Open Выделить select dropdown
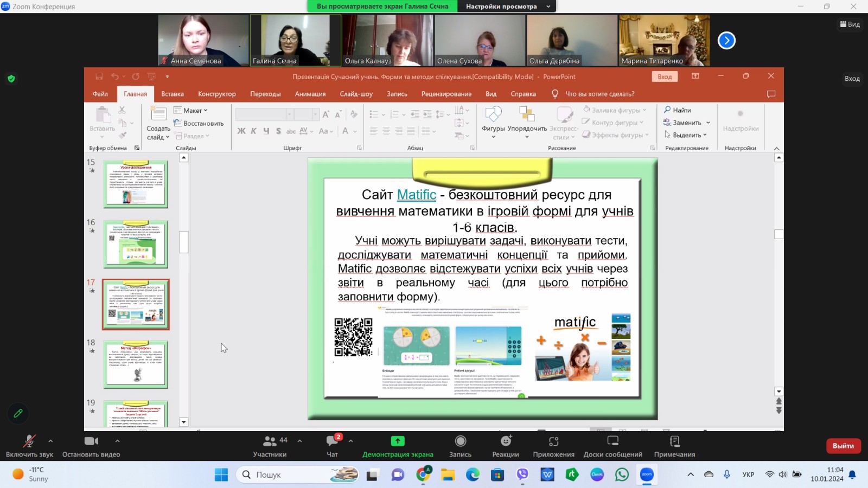 (685, 135)
